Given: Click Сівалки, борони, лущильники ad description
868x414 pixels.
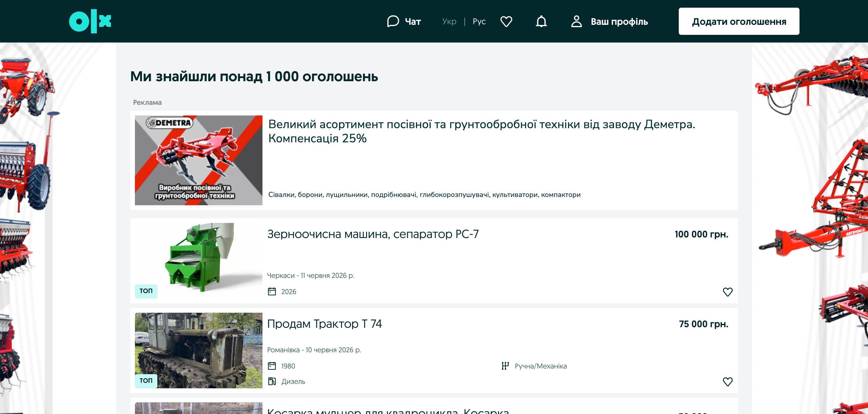Looking at the screenshot, I should click(x=424, y=195).
